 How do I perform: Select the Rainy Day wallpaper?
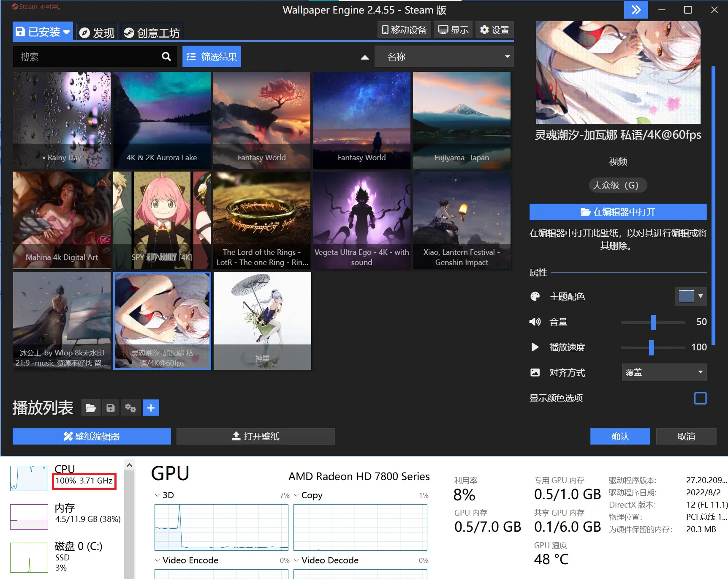click(x=62, y=120)
